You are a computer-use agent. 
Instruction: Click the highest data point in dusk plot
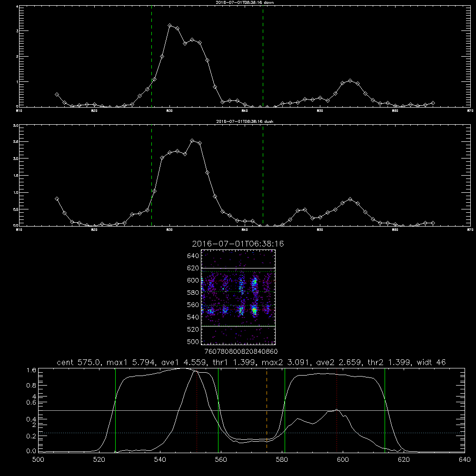click(192, 140)
